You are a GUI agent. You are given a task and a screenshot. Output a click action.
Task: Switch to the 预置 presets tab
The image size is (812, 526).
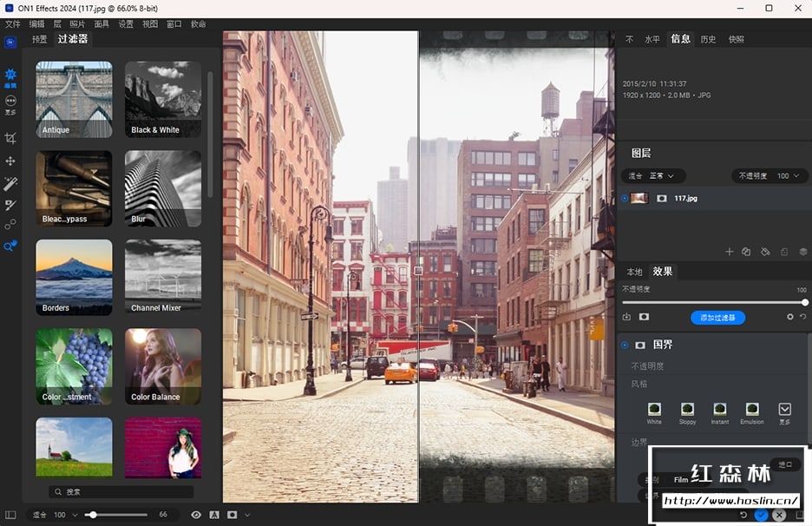(40, 39)
